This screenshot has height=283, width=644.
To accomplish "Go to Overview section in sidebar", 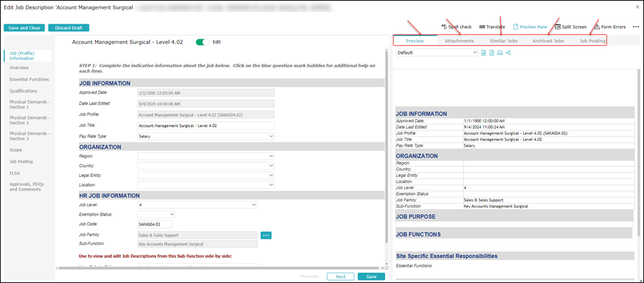I will pos(19,67).
